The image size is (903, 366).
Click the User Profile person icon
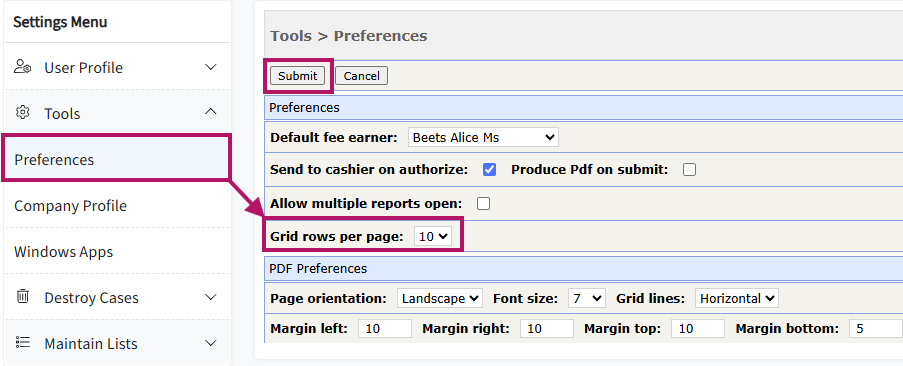pos(22,67)
